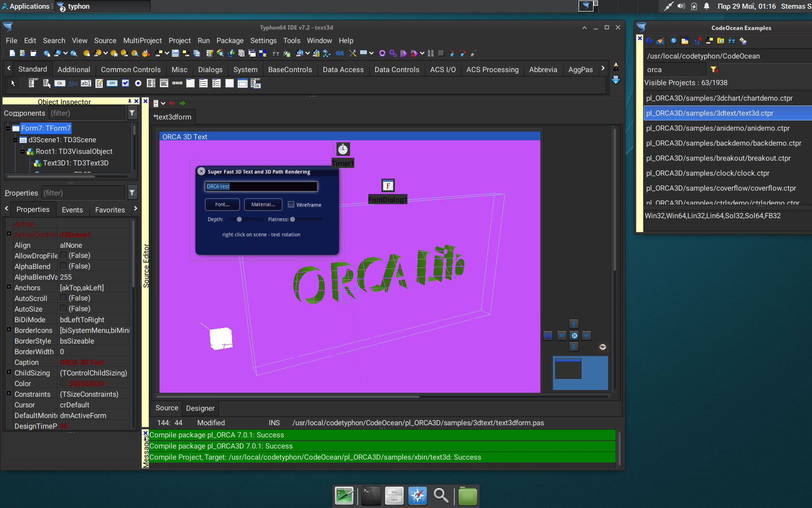
Task: Pick the TScrollBar palette component icon
Action: click(x=177, y=83)
